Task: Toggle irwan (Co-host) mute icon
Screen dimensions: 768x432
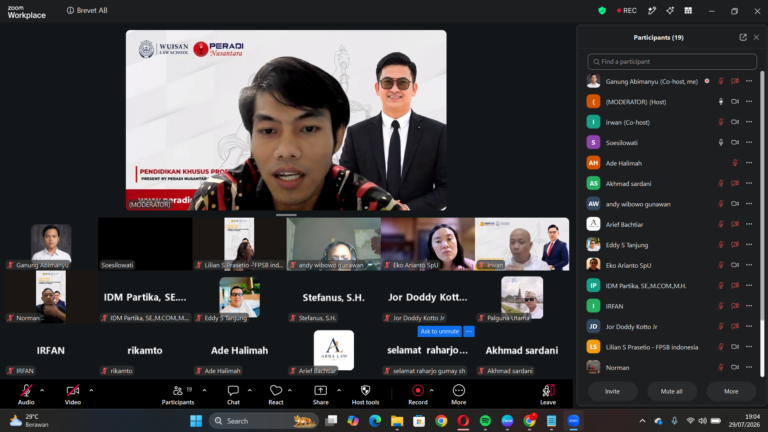Action: point(720,122)
